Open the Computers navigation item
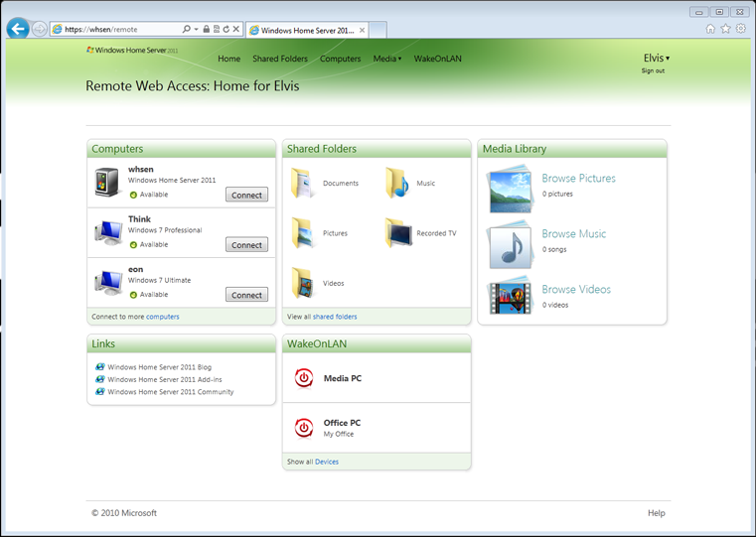The width and height of the screenshot is (756, 537). (x=341, y=59)
